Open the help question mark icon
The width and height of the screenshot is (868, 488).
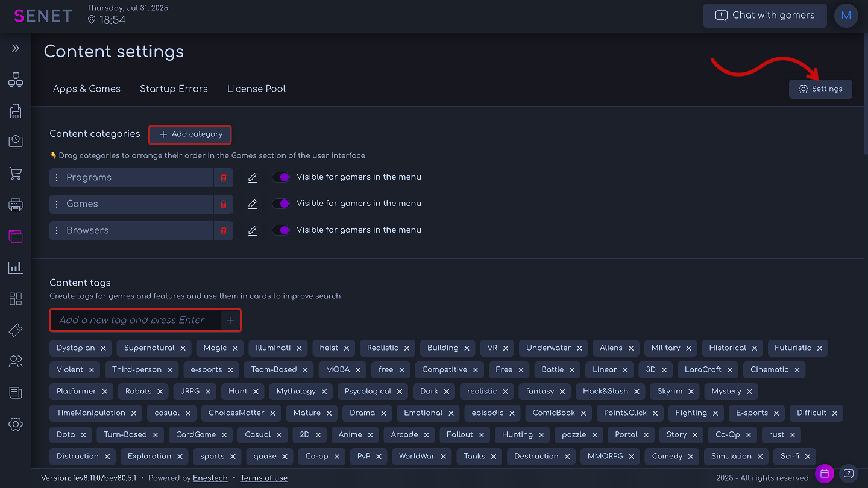pos(849,473)
